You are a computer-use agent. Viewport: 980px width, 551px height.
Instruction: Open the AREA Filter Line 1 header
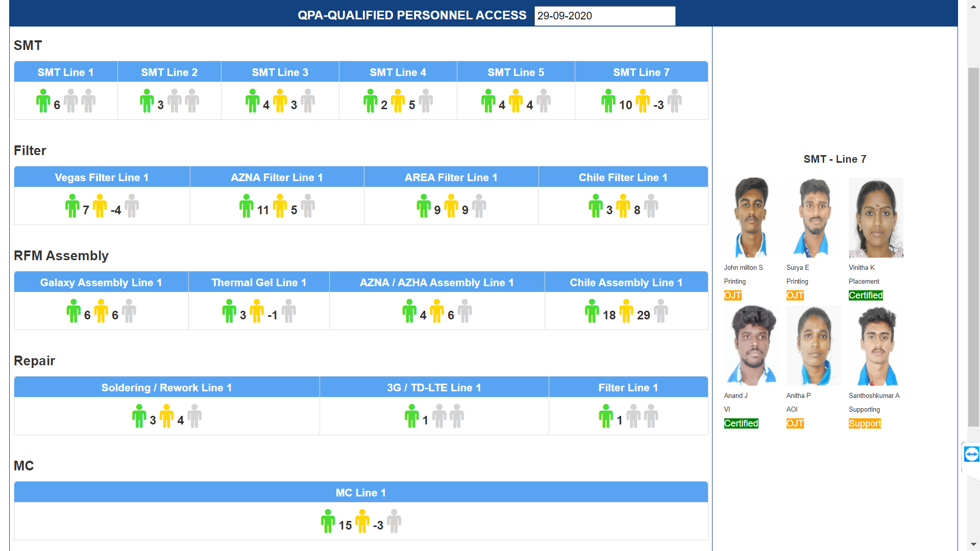point(451,177)
